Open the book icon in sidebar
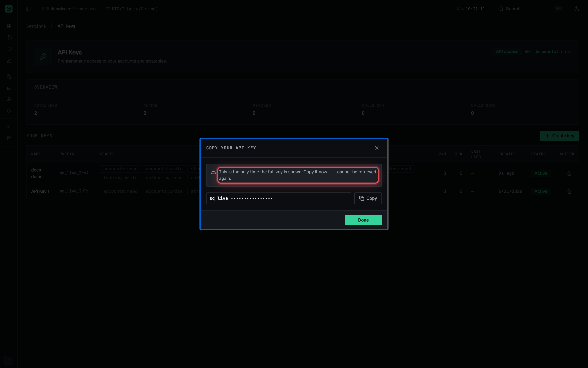This screenshot has width=588, height=368. tap(9, 49)
